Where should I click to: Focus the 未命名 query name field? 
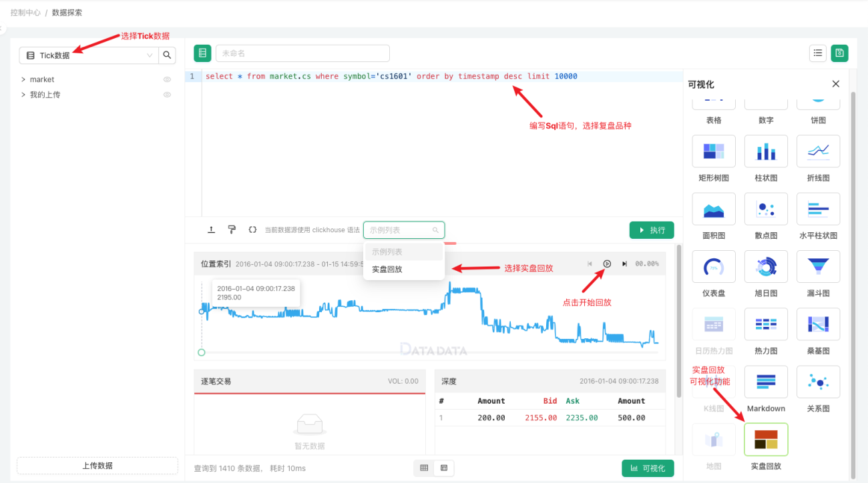point(302,53)
